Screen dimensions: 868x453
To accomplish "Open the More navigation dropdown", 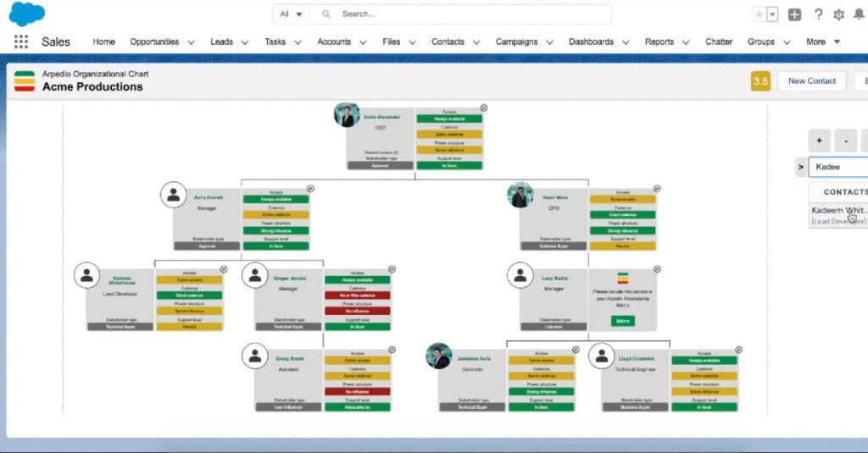I will pyautogui.click(x=822, y=41).
